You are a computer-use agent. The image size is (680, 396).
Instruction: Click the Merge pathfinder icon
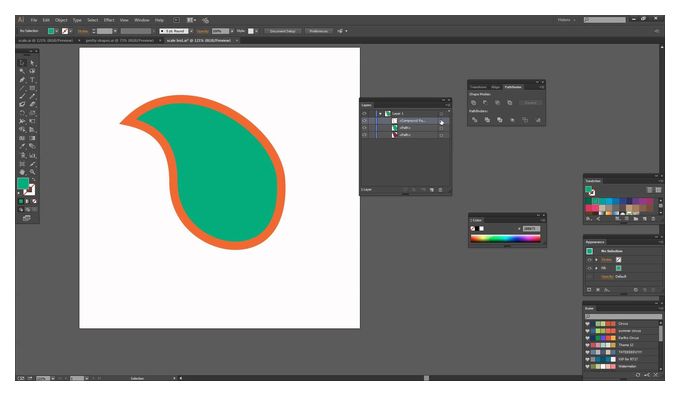tap(500, 120)
